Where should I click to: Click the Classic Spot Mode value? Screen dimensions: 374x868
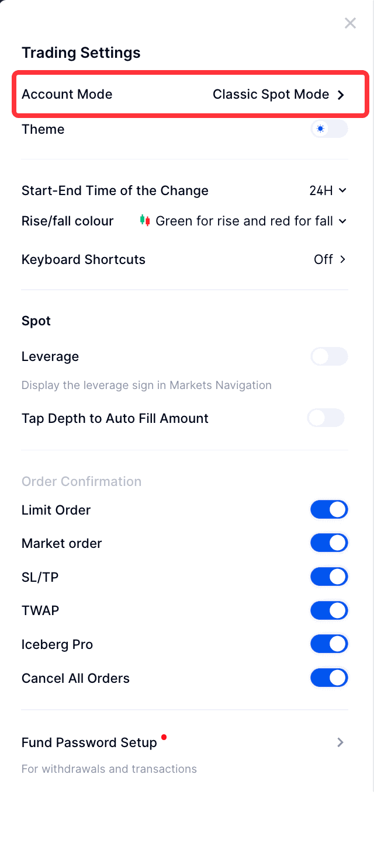click(271, 94)
